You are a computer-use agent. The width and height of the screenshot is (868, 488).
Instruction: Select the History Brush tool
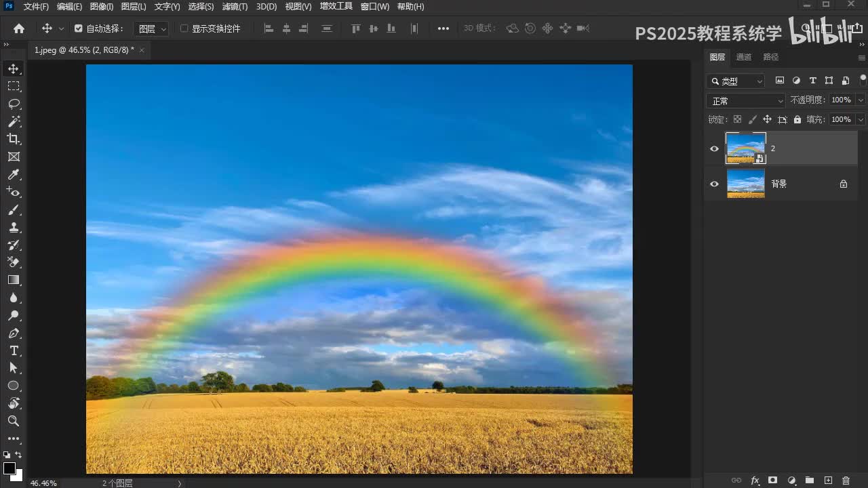(x=14, y=245)
